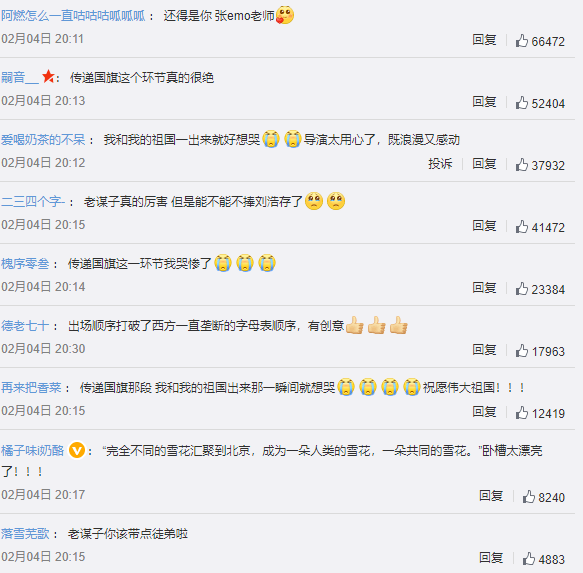Visit 再来把香菜 user profile
The image size is (583, 573).
point(31,388)
